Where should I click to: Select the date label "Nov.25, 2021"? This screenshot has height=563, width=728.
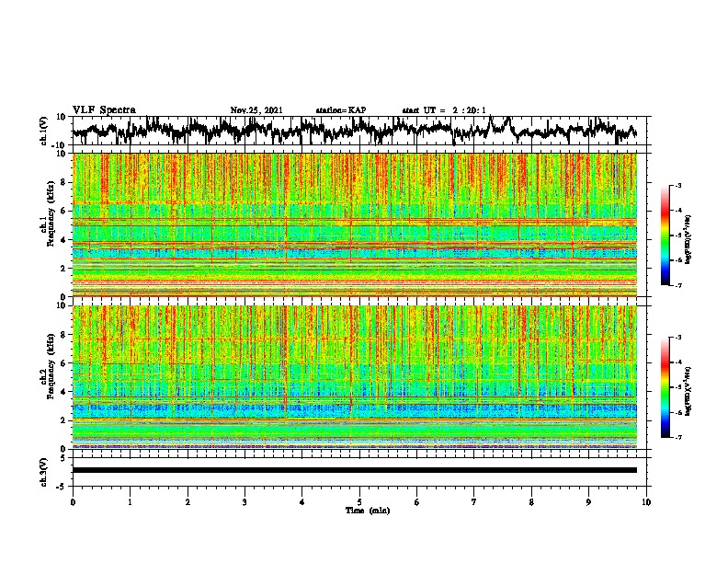[x=256, y=110]
